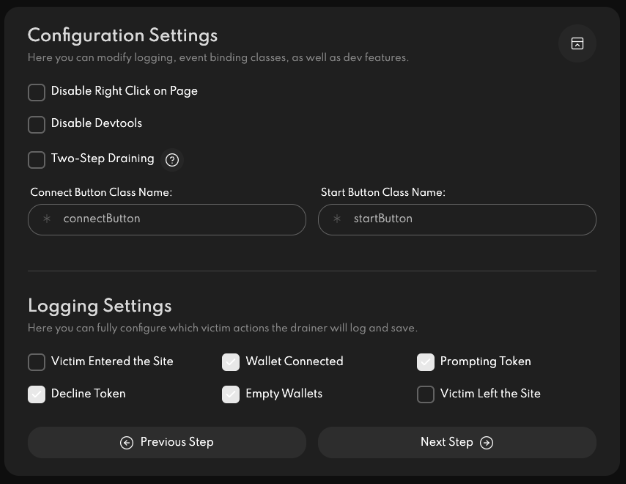Click the asterisk icon in Start Button field
This screenshot has height=484, width=626.
coord(337,219)
